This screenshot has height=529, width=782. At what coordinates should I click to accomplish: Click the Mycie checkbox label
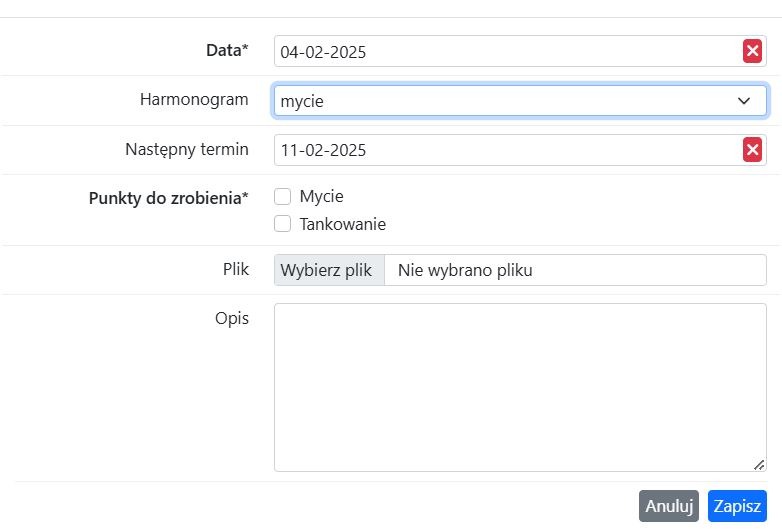[x=321, y=196]
